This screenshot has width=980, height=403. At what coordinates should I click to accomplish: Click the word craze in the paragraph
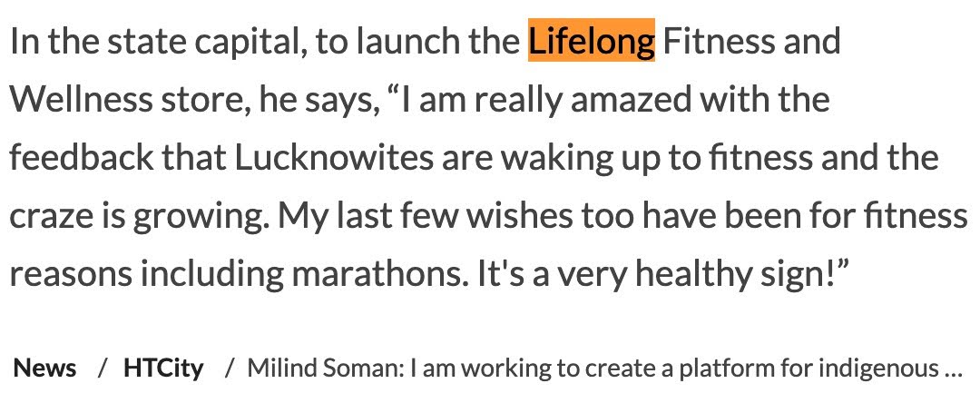(49, 215)
